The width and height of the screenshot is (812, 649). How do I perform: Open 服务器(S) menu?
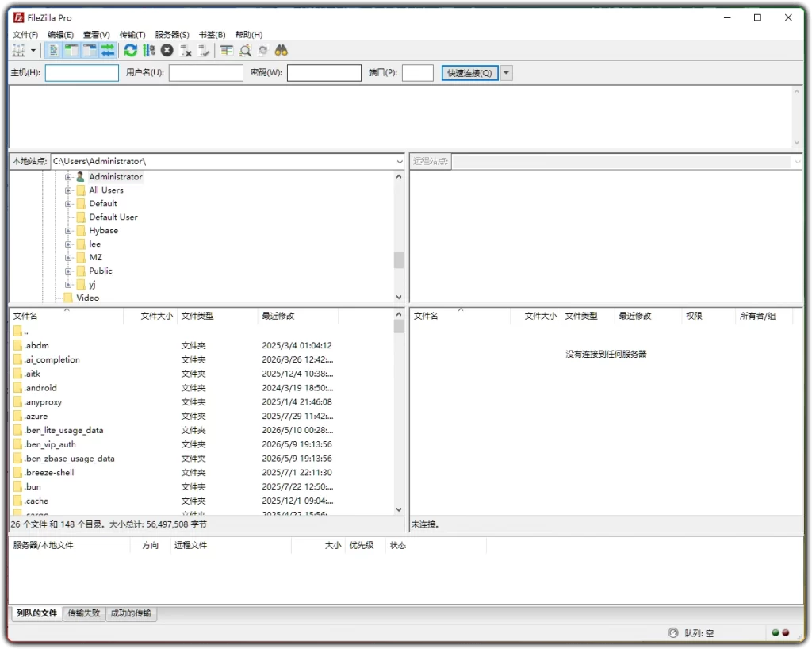point(172,35)
